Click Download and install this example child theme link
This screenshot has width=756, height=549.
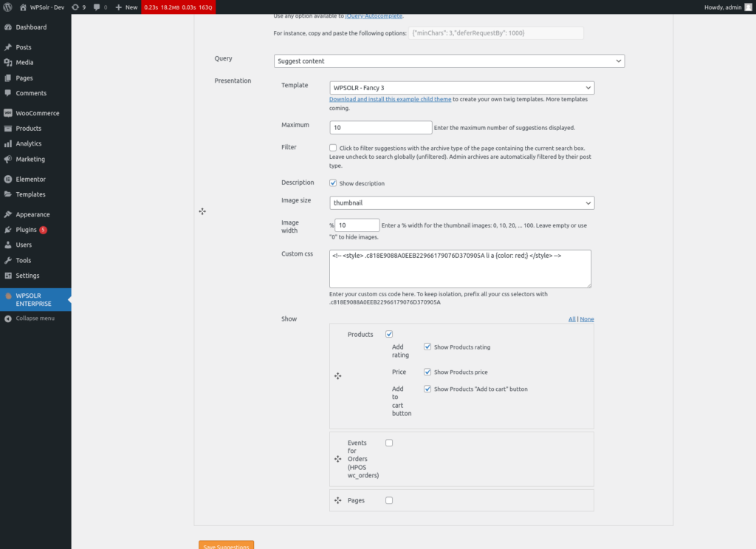(390, 99)
